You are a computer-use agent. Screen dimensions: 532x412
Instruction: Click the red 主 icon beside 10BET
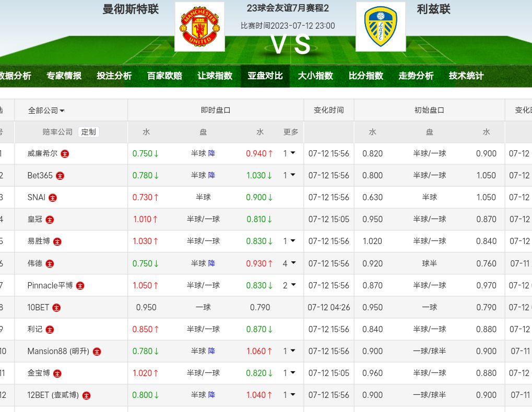[x=56, y=308]
